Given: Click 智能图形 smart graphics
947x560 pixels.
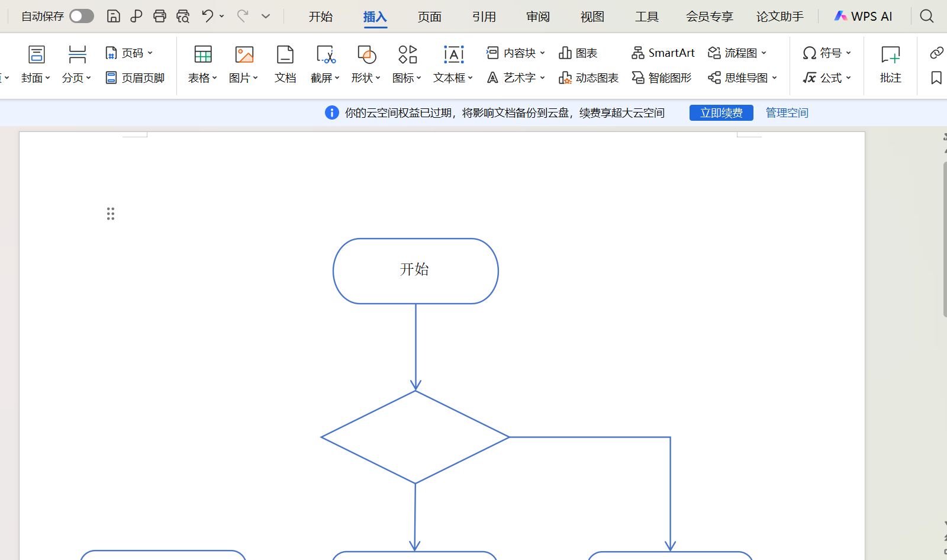Looking at the screenshot, I should click(662, 78).
